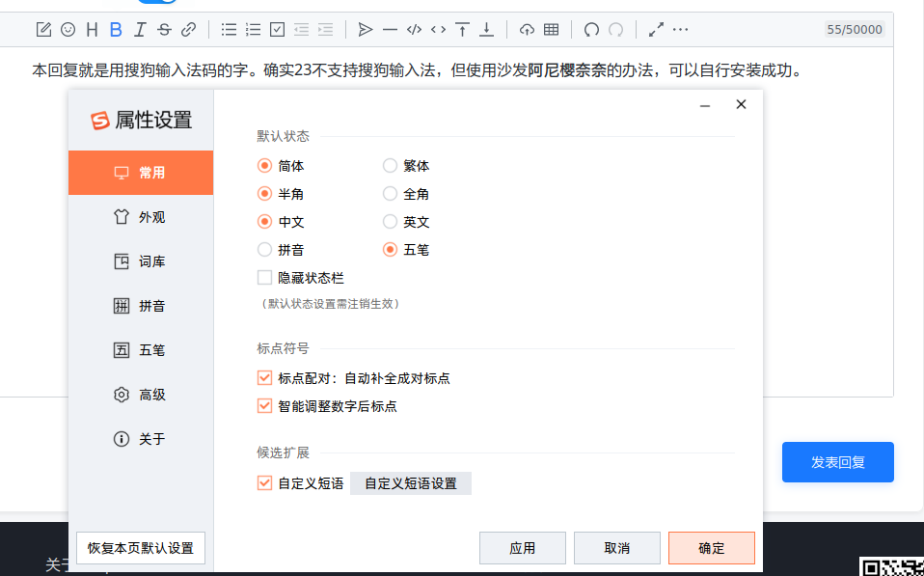Confirm settings with the 确定 button
Viewport: 924px width, 576px height.
point(711,547)
